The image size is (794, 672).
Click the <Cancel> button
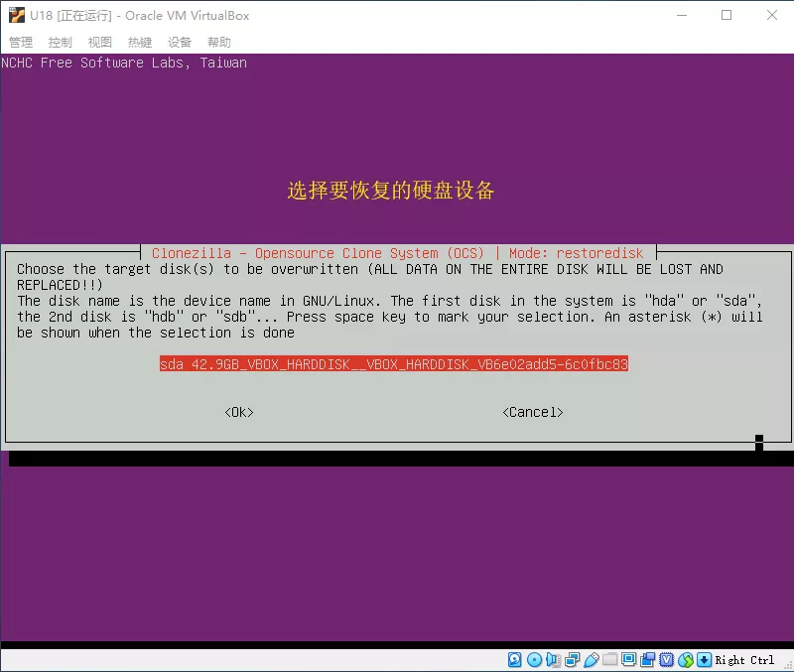pos(533,412)
